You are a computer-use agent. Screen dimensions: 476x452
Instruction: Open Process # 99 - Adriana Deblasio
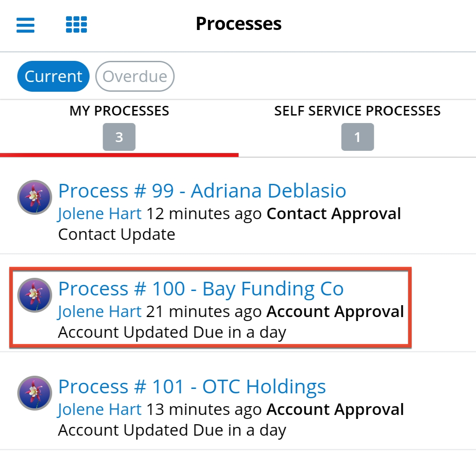coord(202,191)
